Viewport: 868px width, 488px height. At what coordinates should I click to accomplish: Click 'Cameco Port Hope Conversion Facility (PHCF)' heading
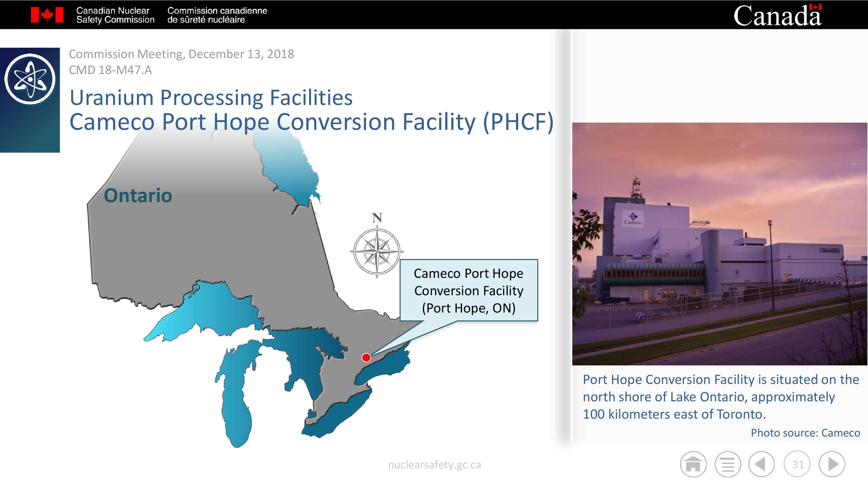[311, 122]
